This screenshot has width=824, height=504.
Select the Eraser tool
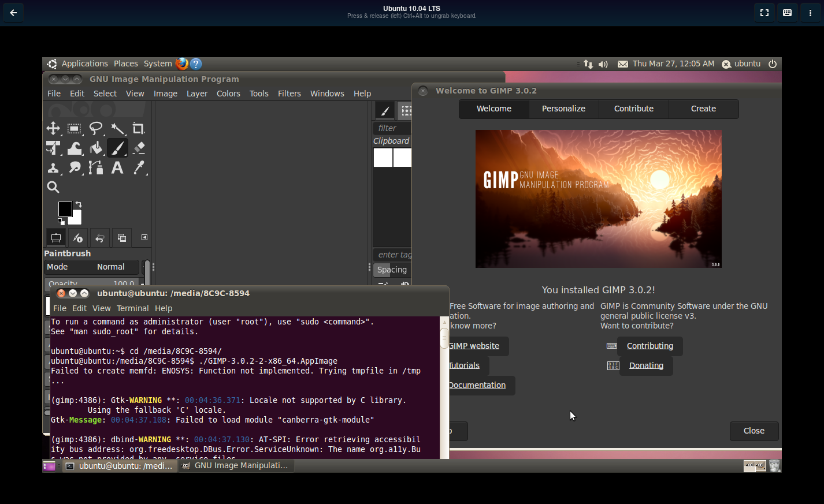139,148
